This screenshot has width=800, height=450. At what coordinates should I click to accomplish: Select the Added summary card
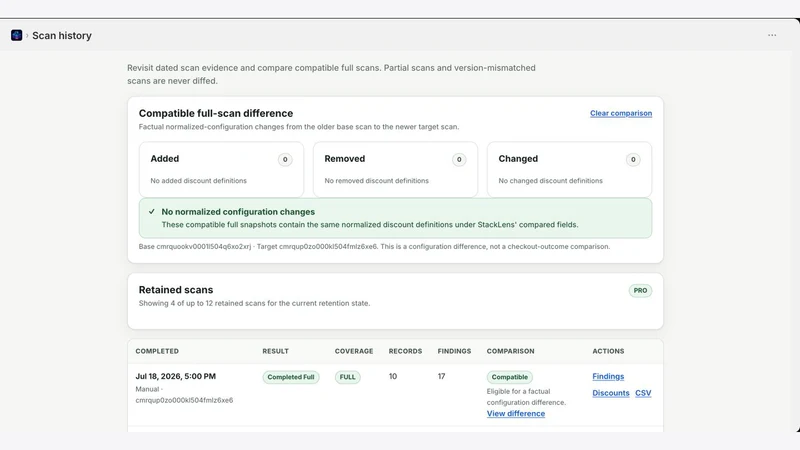click(221, 169)
